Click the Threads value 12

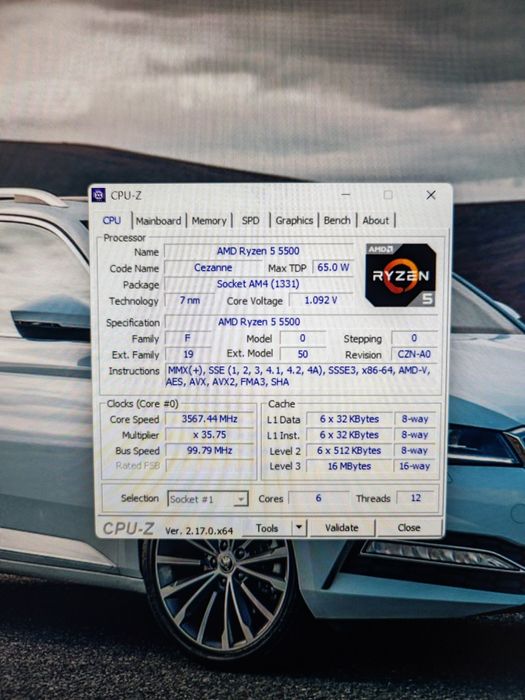[416, 498]
